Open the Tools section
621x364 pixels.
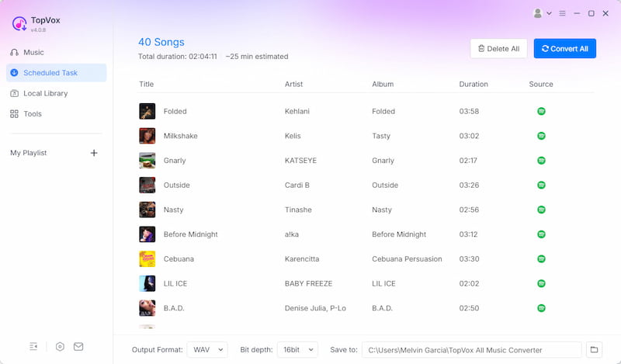[x=56, y=114]
